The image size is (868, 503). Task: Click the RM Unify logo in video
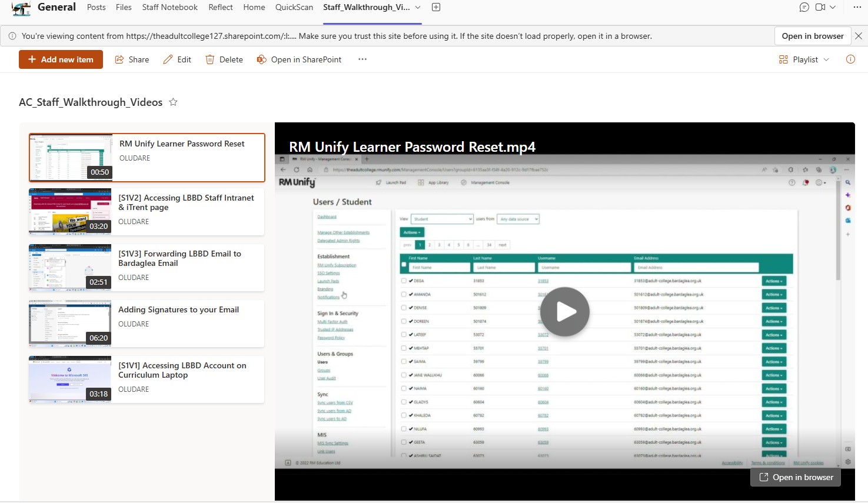[297, 182]
